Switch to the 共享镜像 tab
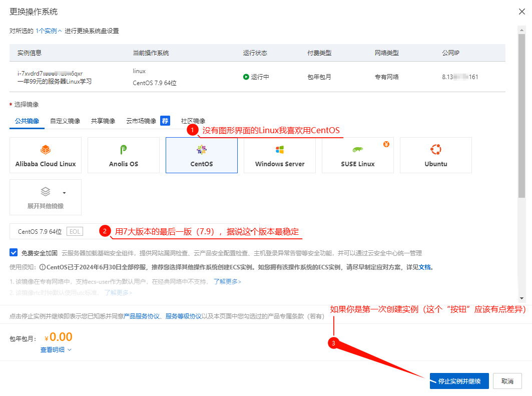 (x=103, y=121)
